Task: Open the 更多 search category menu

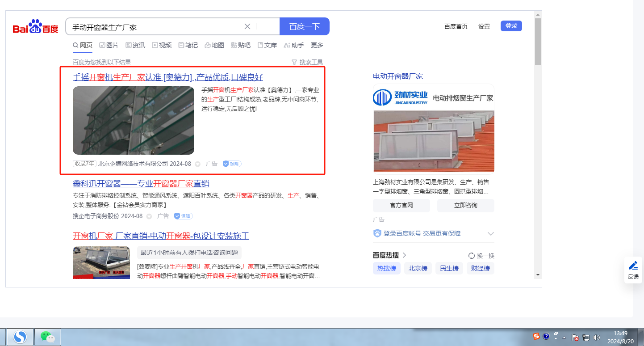Action: point(317,45)
